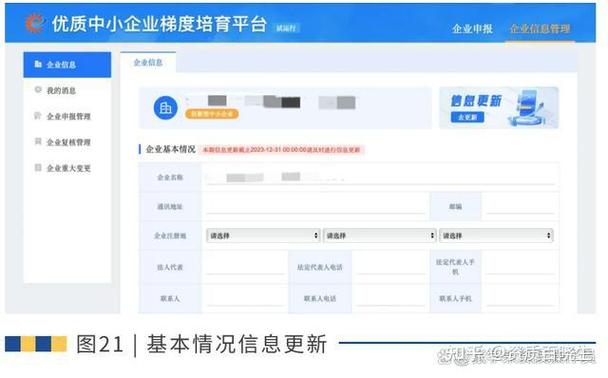Open 我的消息 in the sidebar
This screenshot has height=378, width=608.
(61, 90)
